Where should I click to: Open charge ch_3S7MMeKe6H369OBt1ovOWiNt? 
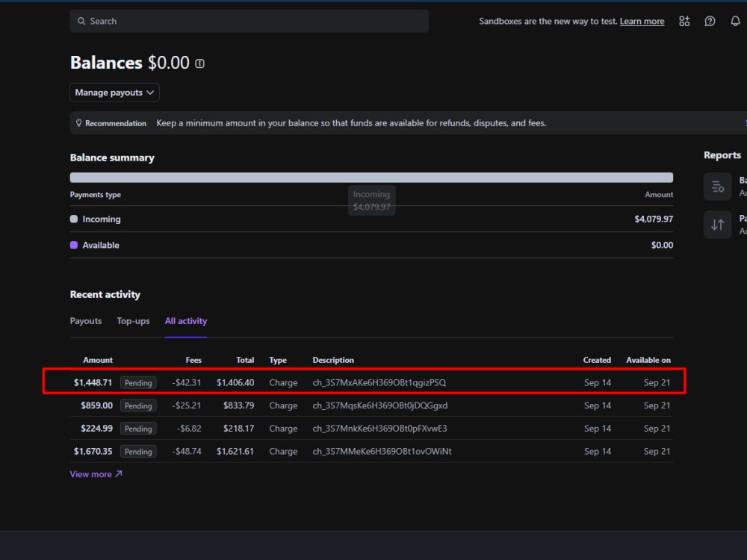click(382, 452)
